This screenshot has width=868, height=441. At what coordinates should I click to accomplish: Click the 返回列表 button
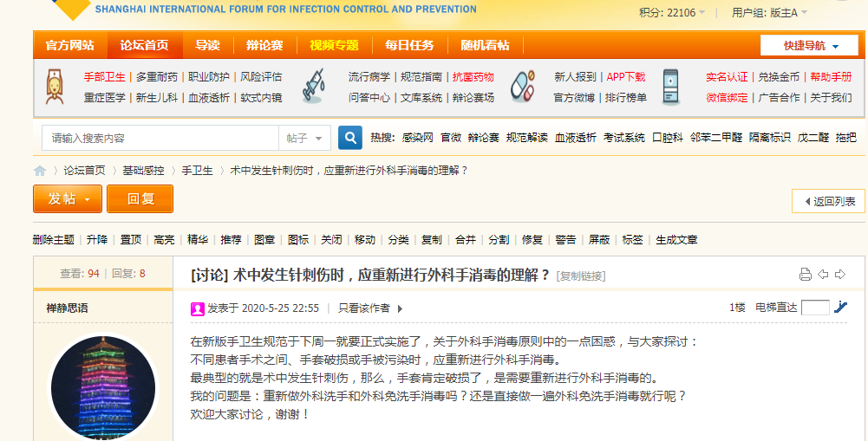(828, 201)
